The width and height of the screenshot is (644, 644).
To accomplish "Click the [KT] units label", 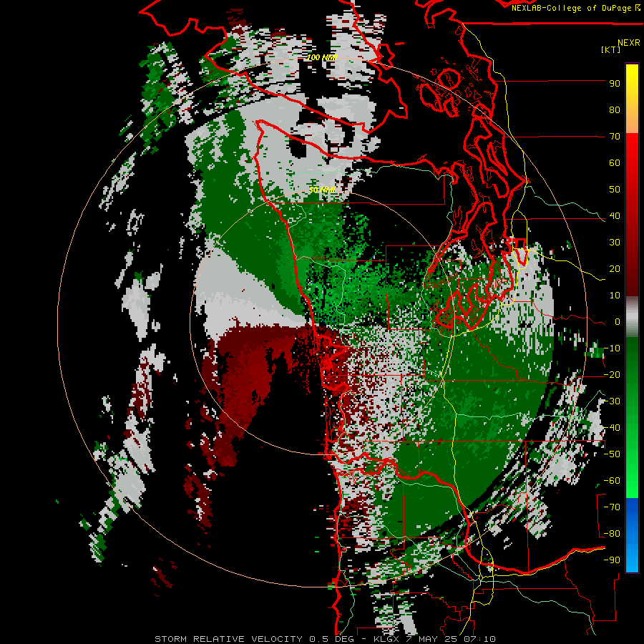I will coord(611,49).
